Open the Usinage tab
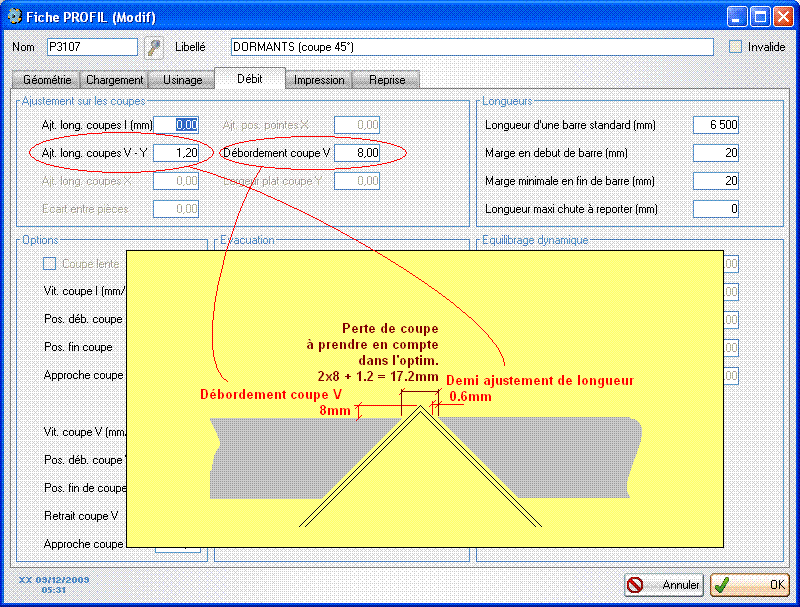The width and height of the screenshot is (800, 607). [x=182, y=80]
